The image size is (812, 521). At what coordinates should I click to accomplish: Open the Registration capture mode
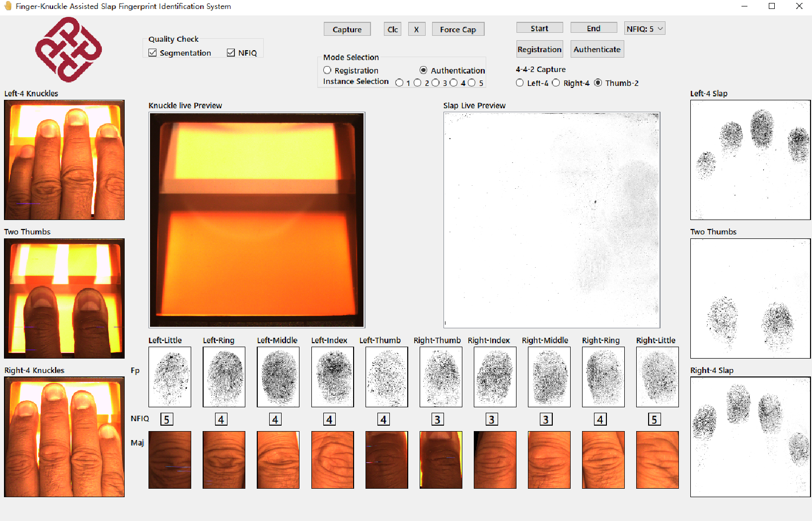[539, 49]
